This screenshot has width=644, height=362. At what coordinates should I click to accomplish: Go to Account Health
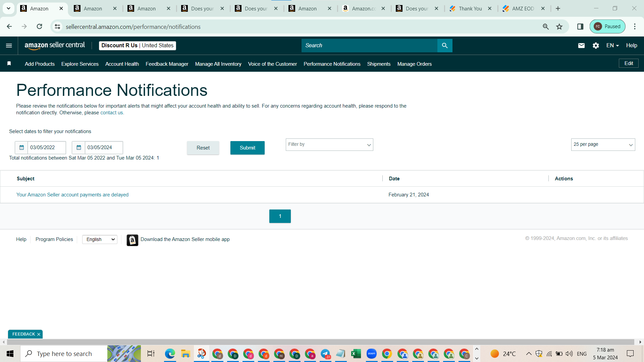click(x=122, y=64)
